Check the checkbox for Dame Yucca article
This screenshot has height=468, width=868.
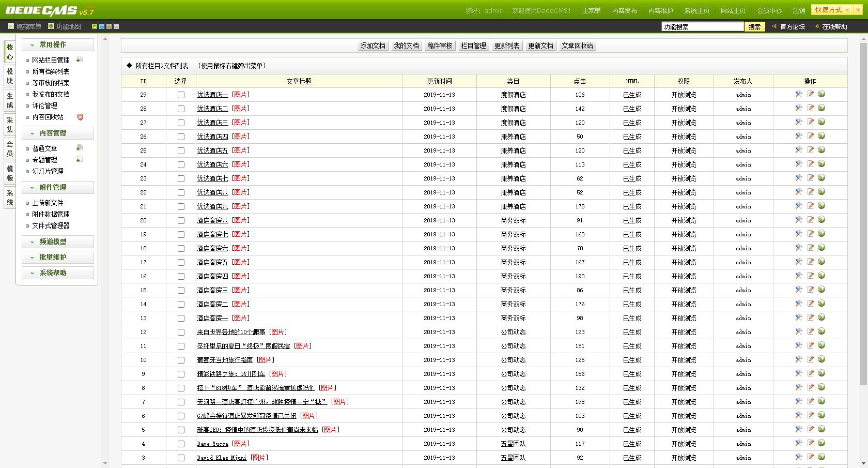[x=181, y=444]
